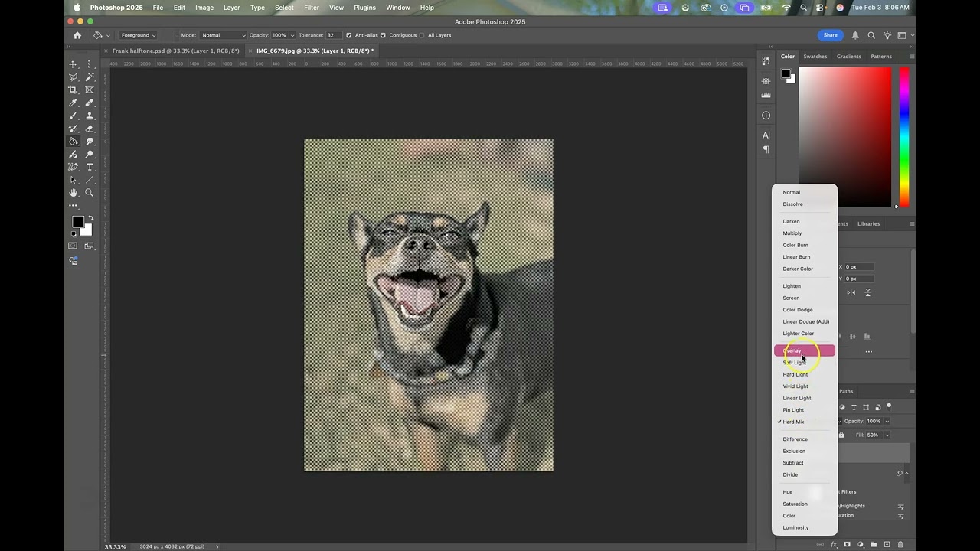Open the tool preset picker arrow
The image size is (980, 551).
pos(108,35)
